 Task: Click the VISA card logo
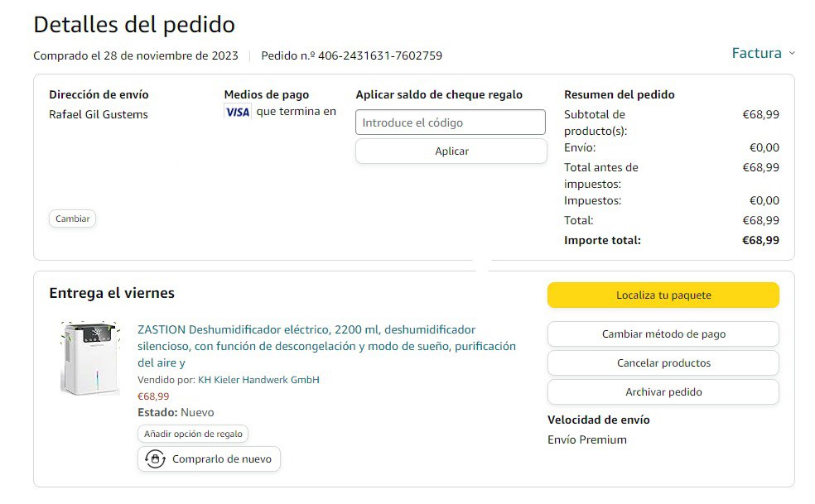[x=237, y=112]
